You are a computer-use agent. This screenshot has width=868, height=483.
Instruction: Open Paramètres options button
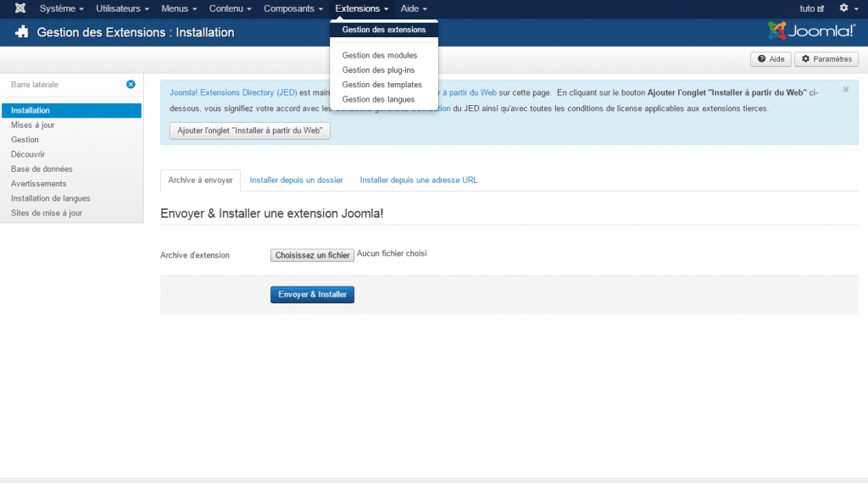(826, 59)
